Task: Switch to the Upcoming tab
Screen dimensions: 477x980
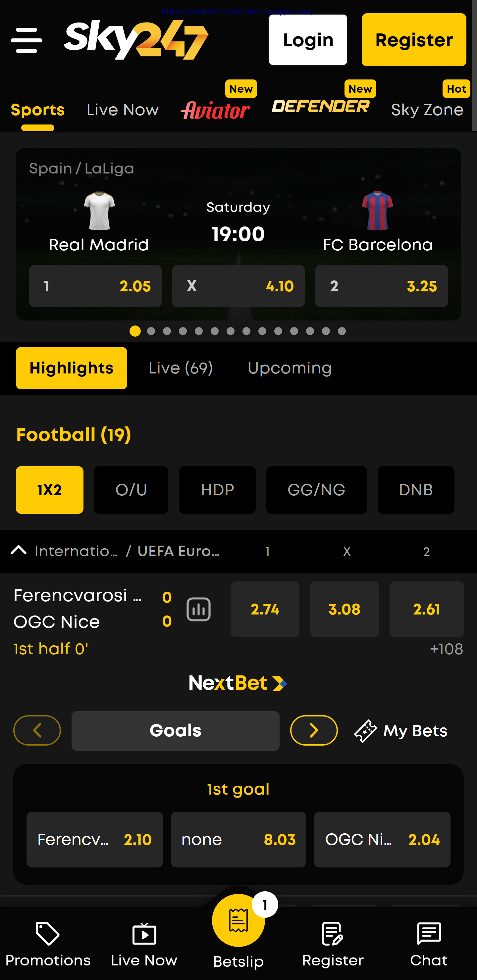Action: click(x=290, y=368)
